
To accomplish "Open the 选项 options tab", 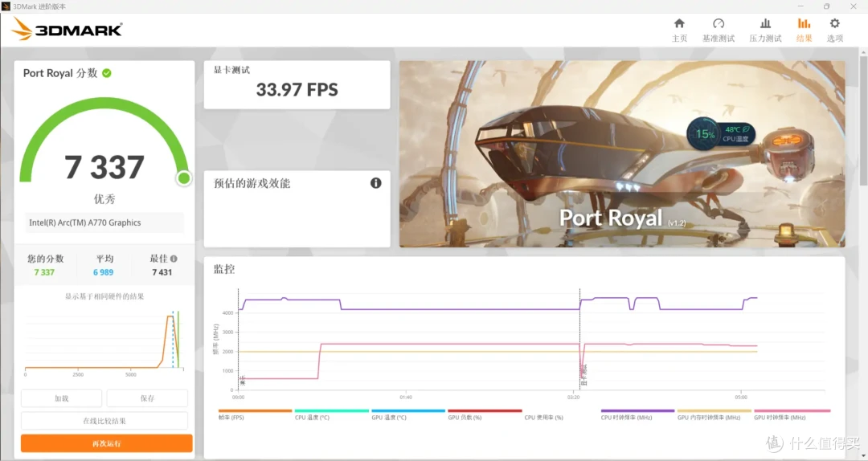I will click(834, 30).
